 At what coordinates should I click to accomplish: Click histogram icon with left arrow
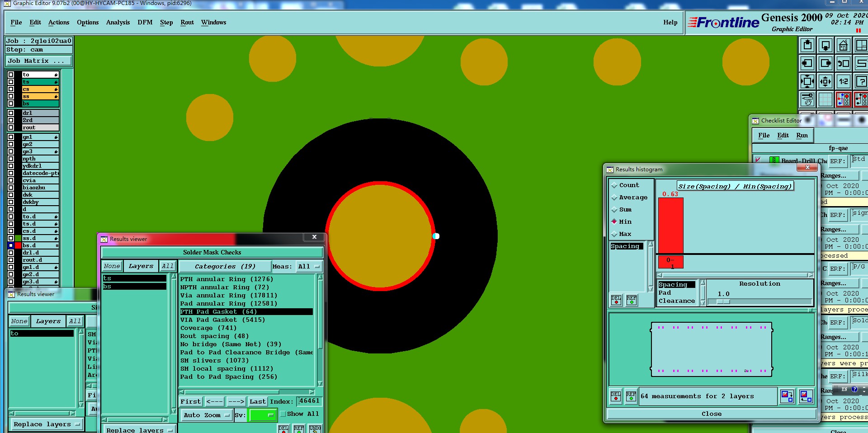click(805, 396)
